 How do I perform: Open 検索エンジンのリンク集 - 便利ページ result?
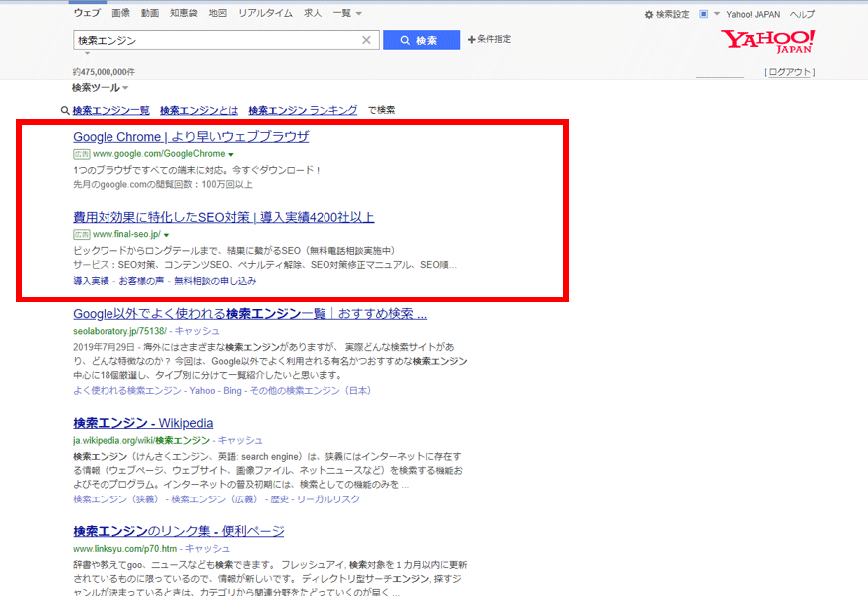178,531
